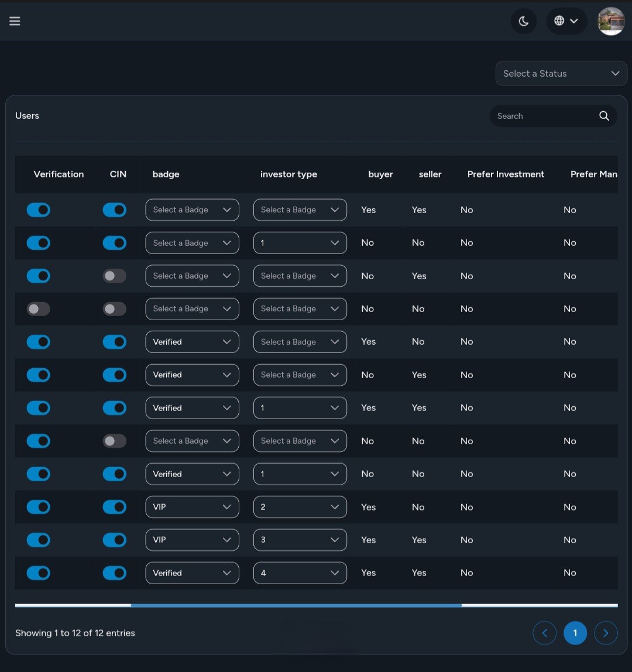632x672 pixels.
Task: Go to next page arrow
Action: pos(606,633)
